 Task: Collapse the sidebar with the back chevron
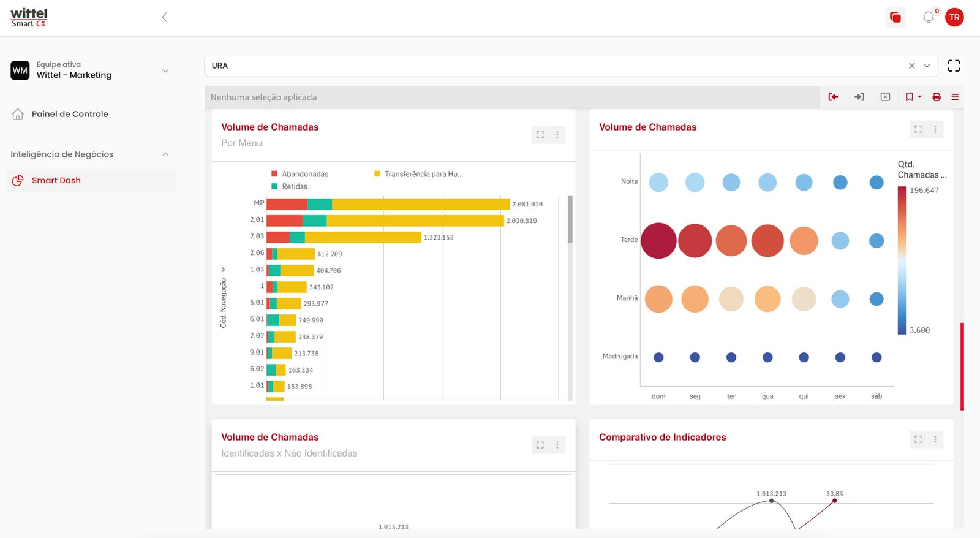click(164, 17)
